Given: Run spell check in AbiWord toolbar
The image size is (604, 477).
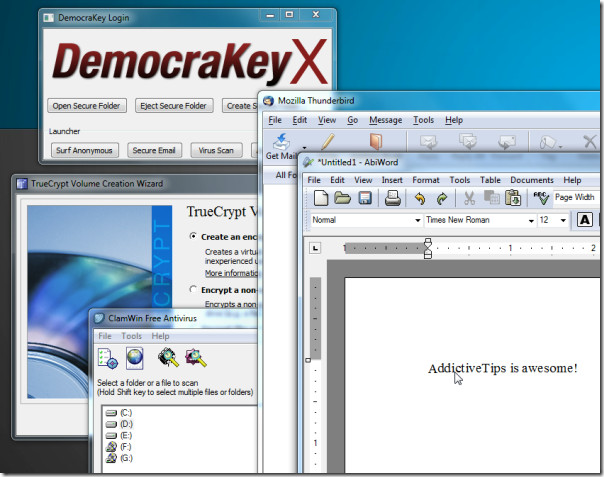Looking at the screenshot, I should tap(541, 198).
